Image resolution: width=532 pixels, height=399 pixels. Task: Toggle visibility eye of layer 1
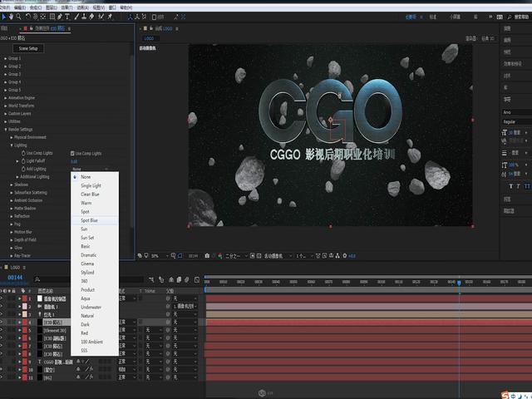click(x=2, y=298)
